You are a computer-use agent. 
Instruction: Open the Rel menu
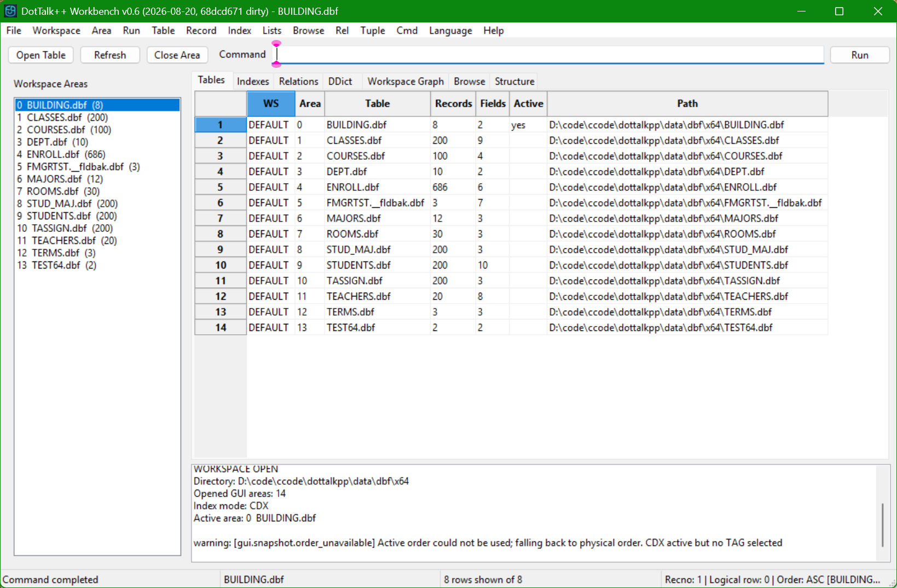[342, 31]
